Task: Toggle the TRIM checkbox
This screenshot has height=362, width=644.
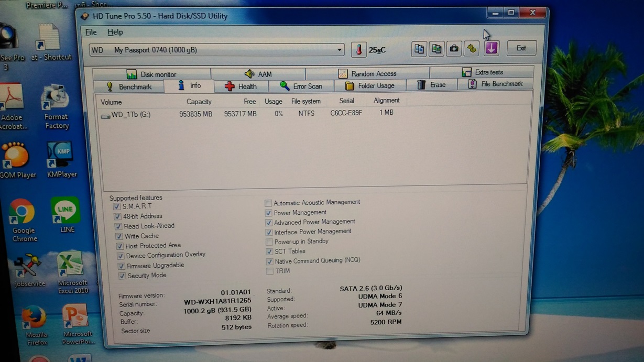Action: pyautogui.click(x=269, y=271)
